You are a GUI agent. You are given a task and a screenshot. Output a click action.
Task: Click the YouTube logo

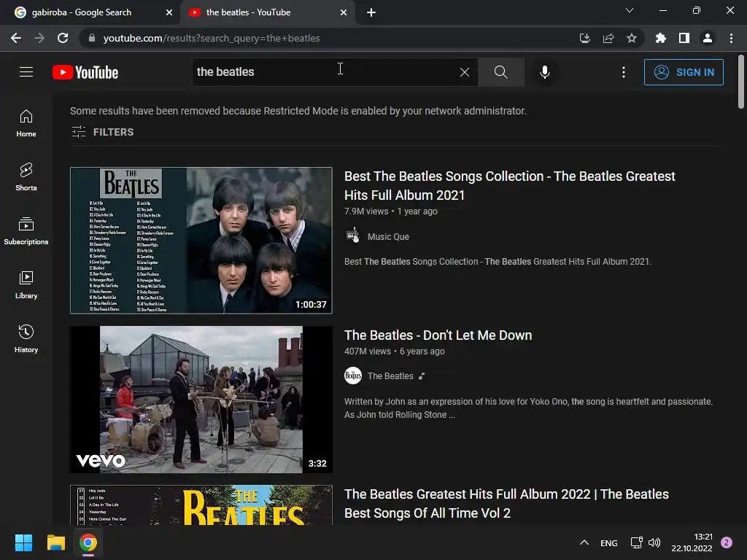85,72
